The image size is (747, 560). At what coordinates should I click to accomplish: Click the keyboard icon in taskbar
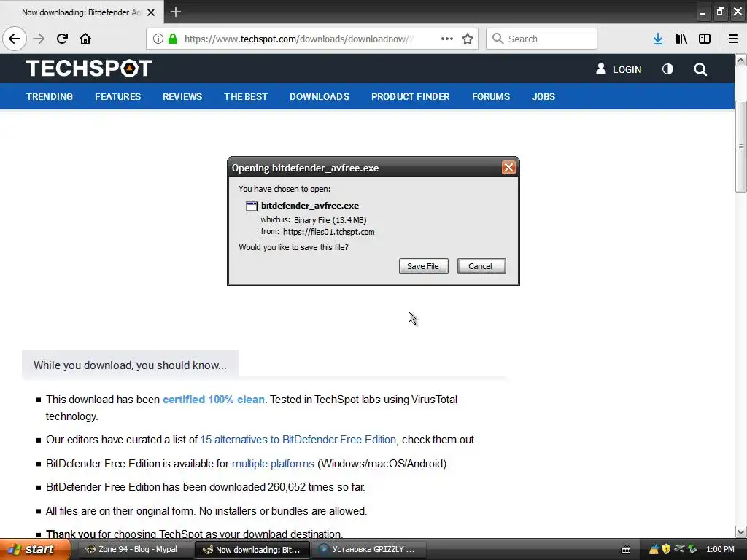[626, 550]
